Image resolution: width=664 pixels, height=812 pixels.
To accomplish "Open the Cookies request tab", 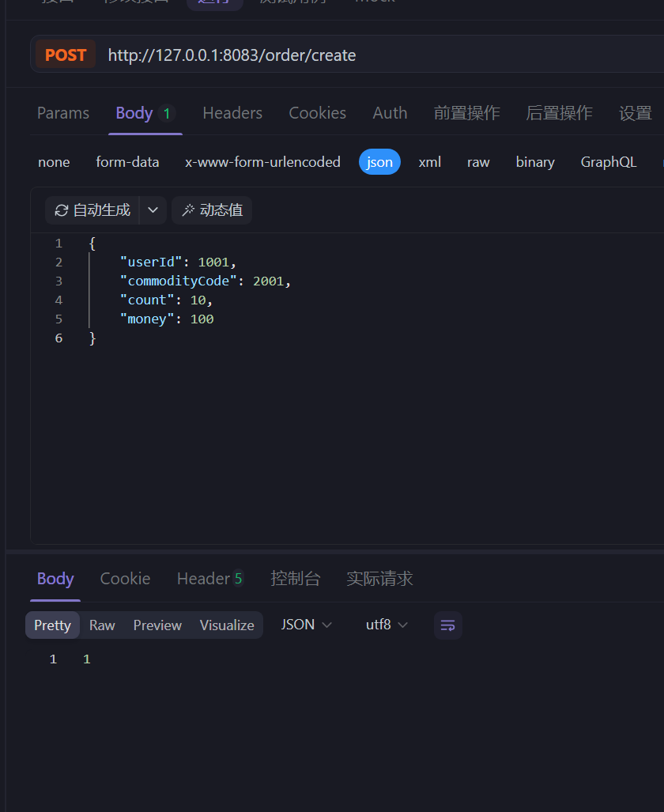I will [x=318, y=113].
